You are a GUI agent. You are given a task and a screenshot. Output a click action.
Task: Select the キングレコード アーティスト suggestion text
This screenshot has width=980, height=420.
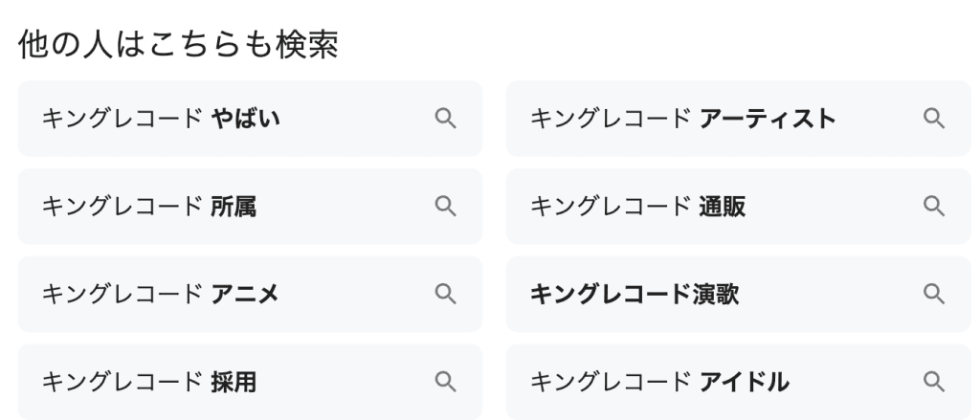pyautogui.click(x=682, y=119)
